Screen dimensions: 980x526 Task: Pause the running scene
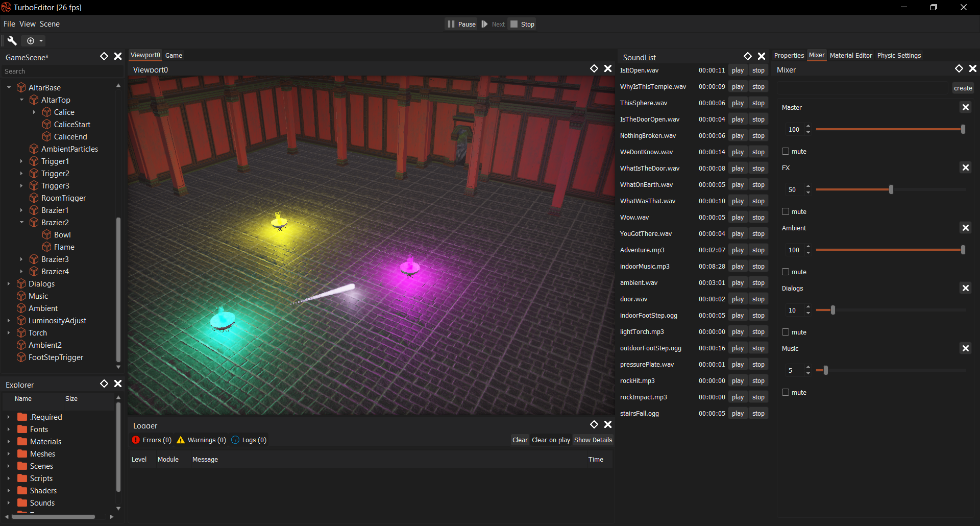461,24
